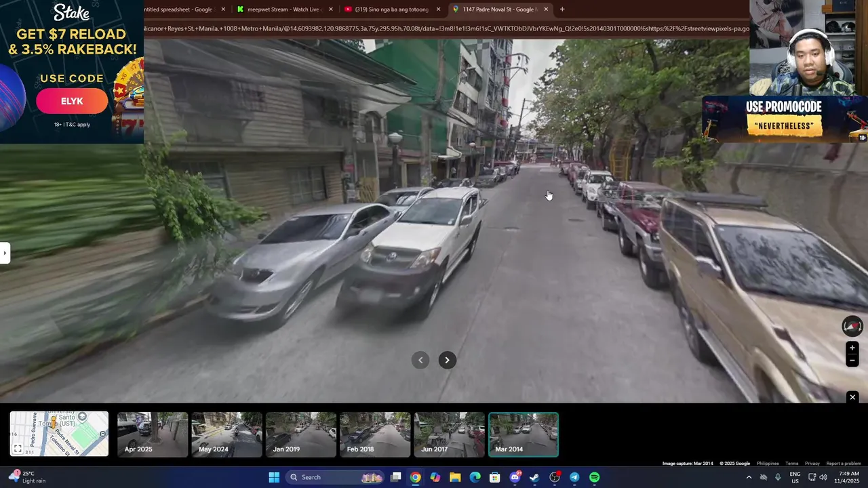Select the 1147 Padre Noval St tab
The height and width of the screenshot is (488, 868).
(500, 9)
